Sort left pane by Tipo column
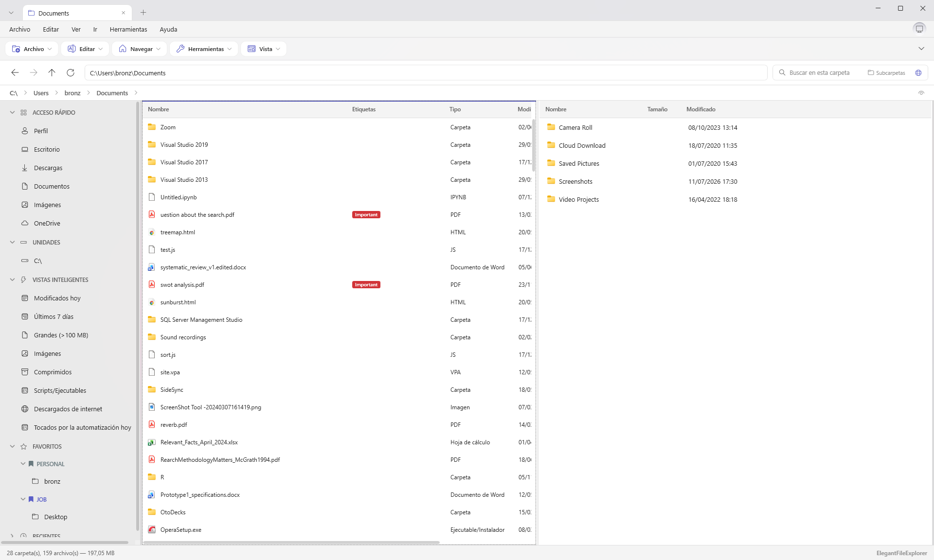 455,109
